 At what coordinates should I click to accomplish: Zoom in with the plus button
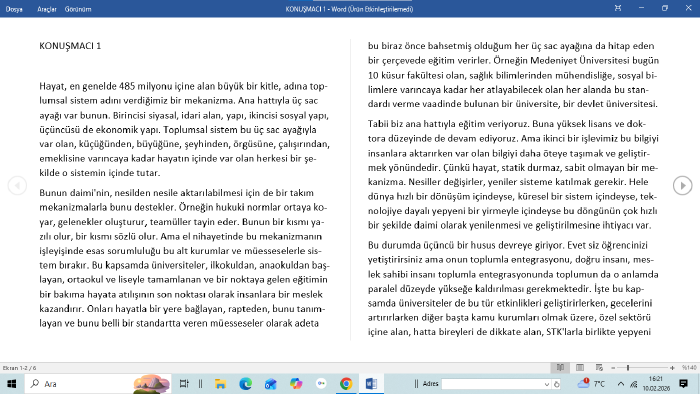tap(672, 368)
